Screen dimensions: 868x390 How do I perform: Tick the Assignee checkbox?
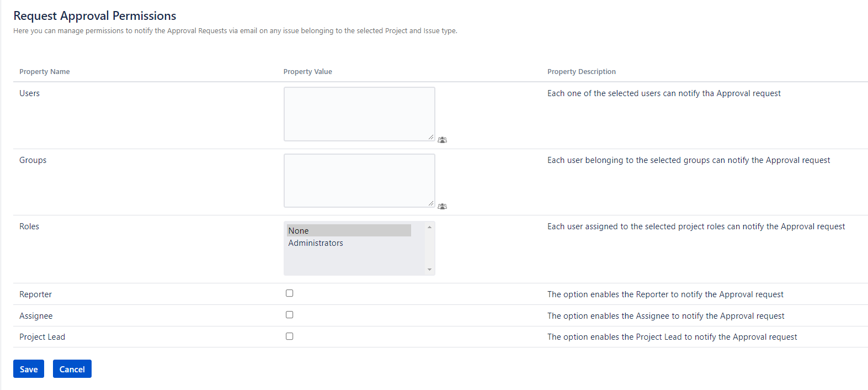tap(289, 315)
